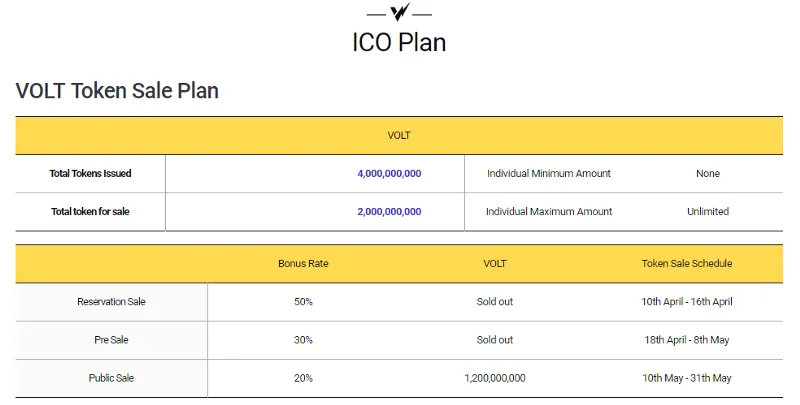Click the 10th May - 31th May schedule
The image size is (800, 405).
[687, 378]
